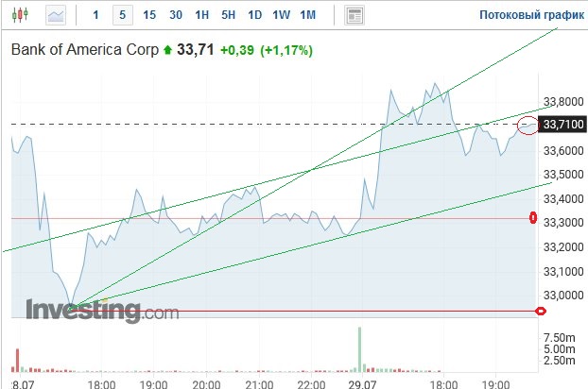Click the change value +0,39
The height and width of the screenshot is (389, 588).
(237, 50)
